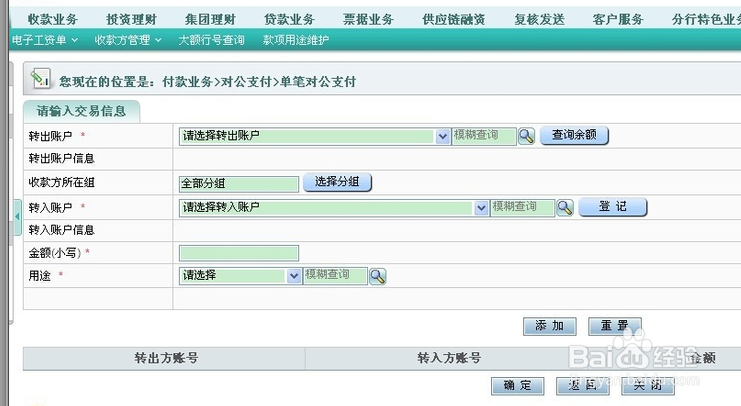
Task: Click the 添加 button
Action: click(550, 326)
